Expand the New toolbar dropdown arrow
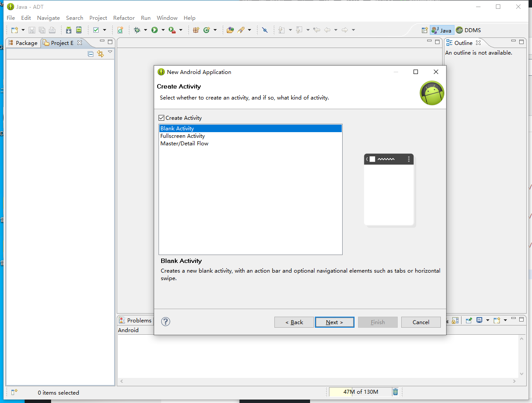This screenshot has height=403, width=532. pyautogui.click(x=23, y=30)
